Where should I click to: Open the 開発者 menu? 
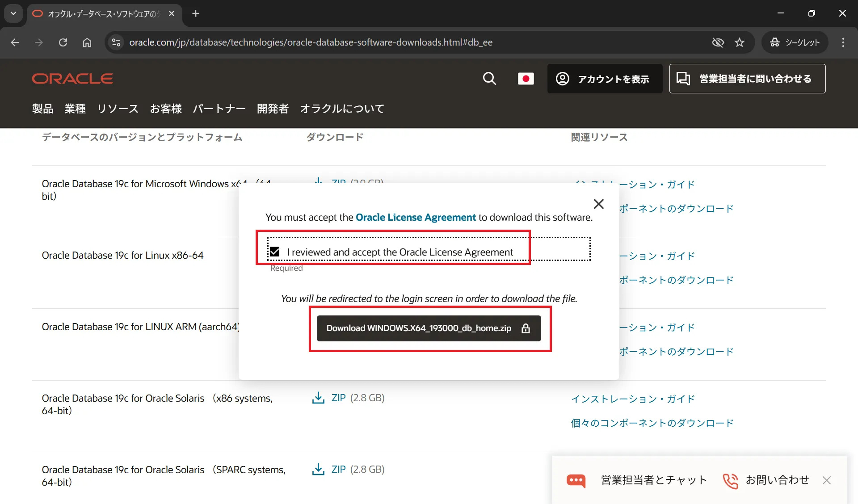click(x=273, y=109)
